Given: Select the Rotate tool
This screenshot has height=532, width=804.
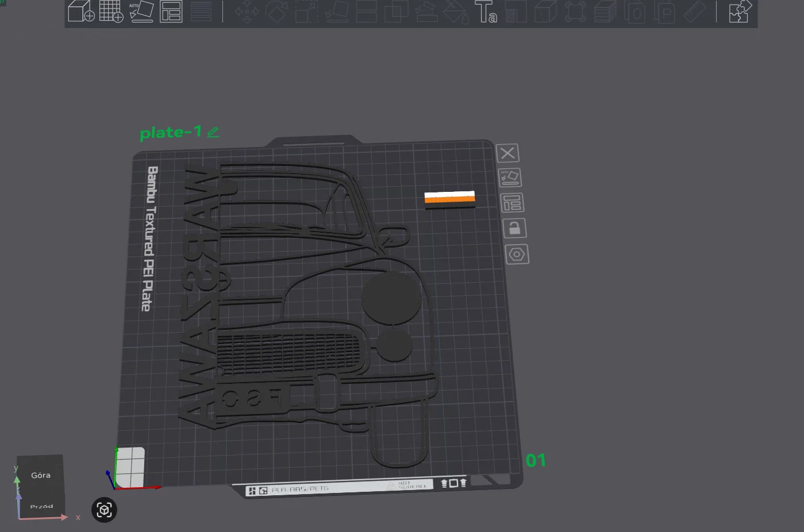Looking at the screenshot, I should click(276, 11).
